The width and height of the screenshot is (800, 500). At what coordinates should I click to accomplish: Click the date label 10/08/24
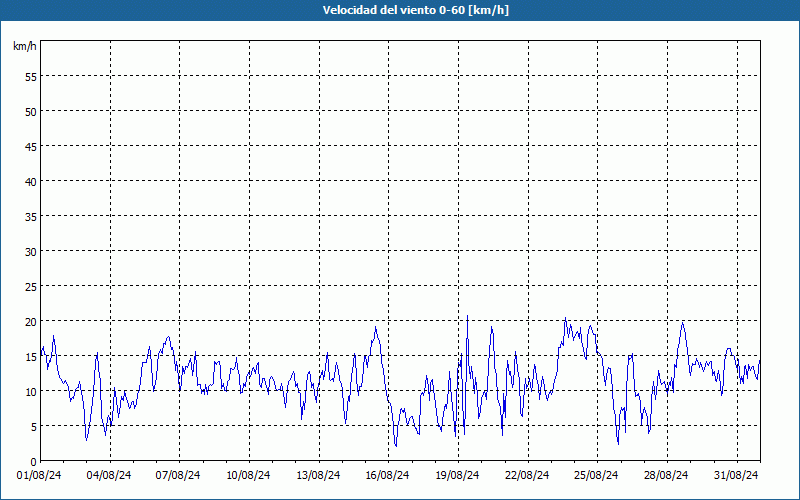coord(248,475)
